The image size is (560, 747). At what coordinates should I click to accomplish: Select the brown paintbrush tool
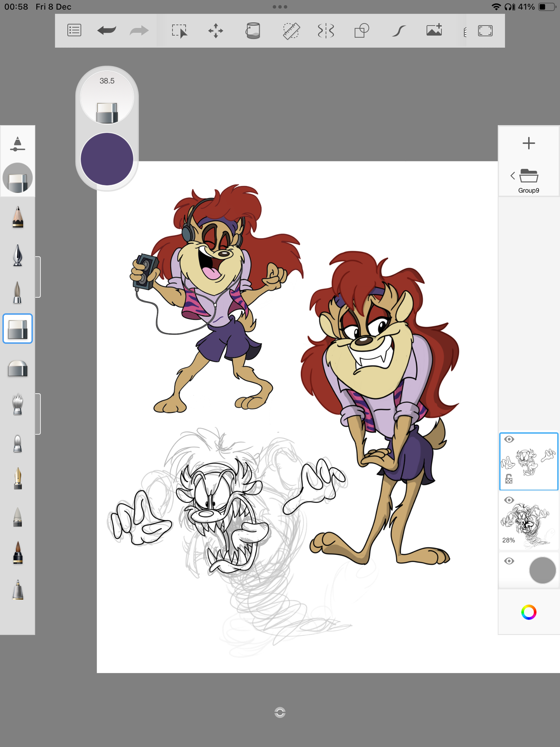[17, 553]
